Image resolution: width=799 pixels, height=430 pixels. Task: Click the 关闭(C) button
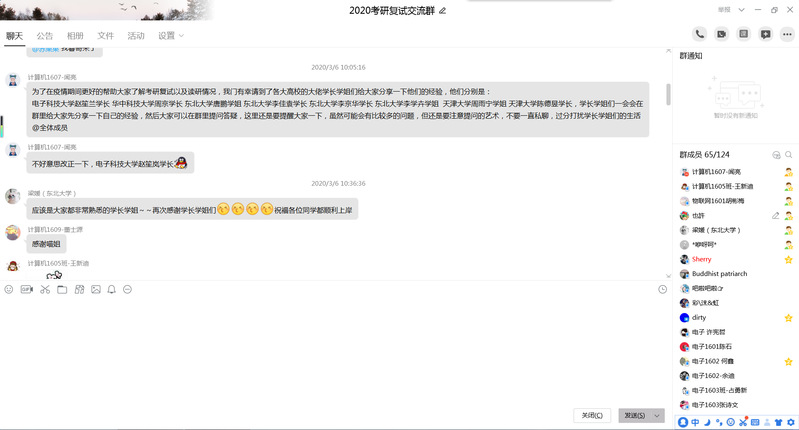pos(592,415)
